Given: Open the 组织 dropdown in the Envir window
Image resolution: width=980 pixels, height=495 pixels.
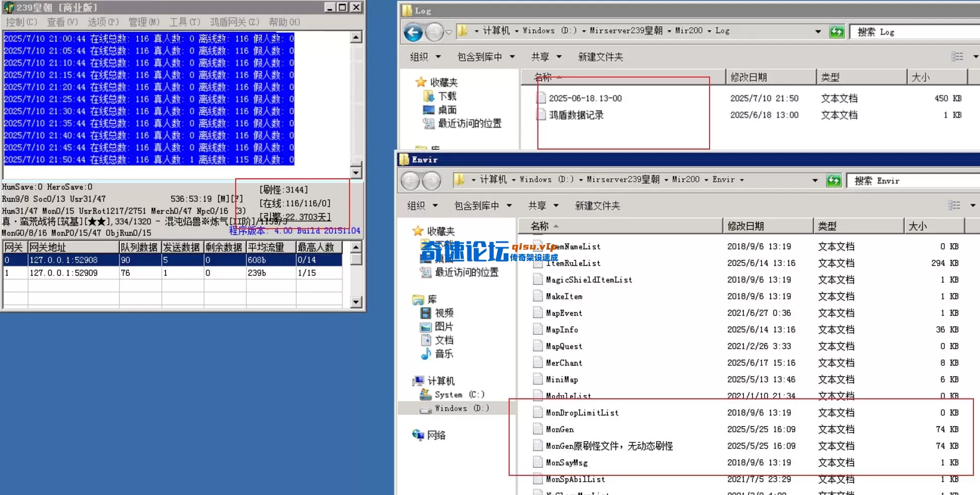Looking at the screenshot, I should coord(422,205).
